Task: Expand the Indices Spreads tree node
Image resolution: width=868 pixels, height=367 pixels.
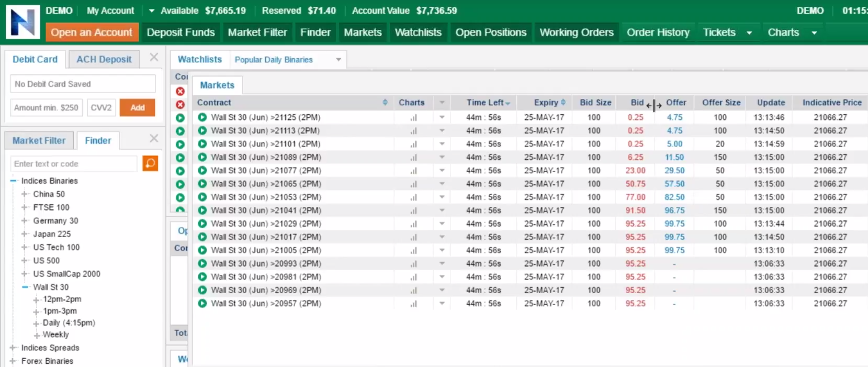Action: tap(13, 347)
